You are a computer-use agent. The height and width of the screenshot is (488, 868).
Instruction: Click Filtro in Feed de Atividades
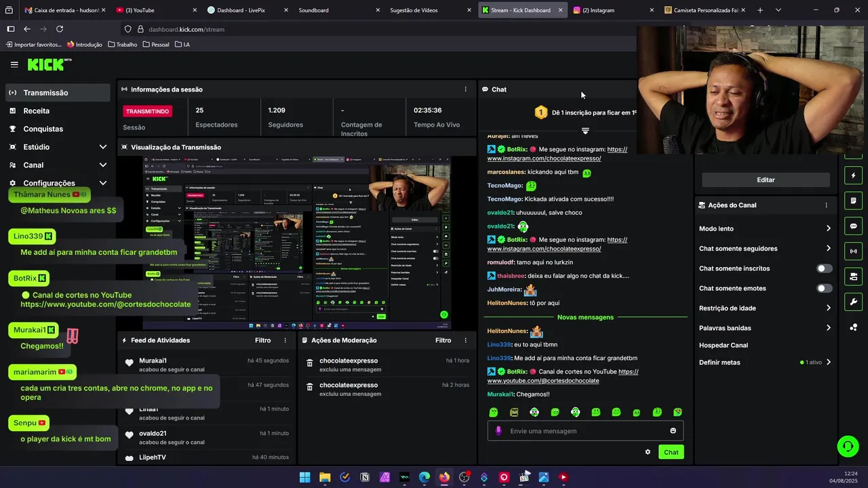tap(262, 340)
